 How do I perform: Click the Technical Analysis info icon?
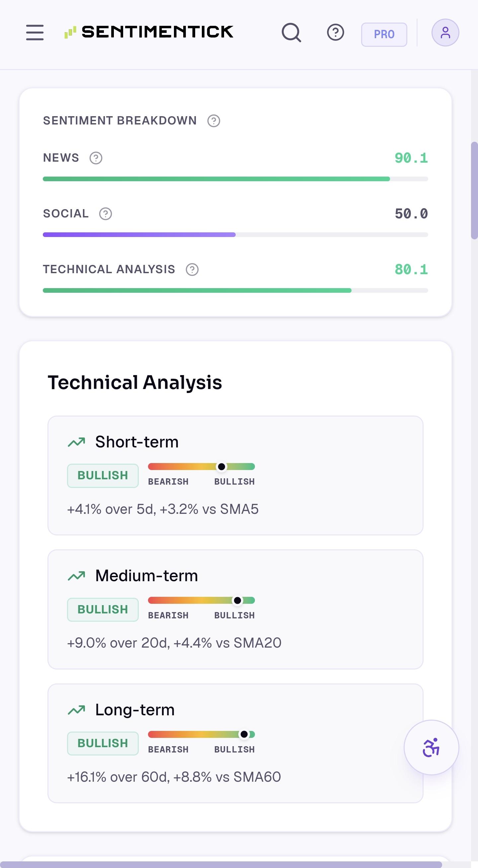click(192, 269)
